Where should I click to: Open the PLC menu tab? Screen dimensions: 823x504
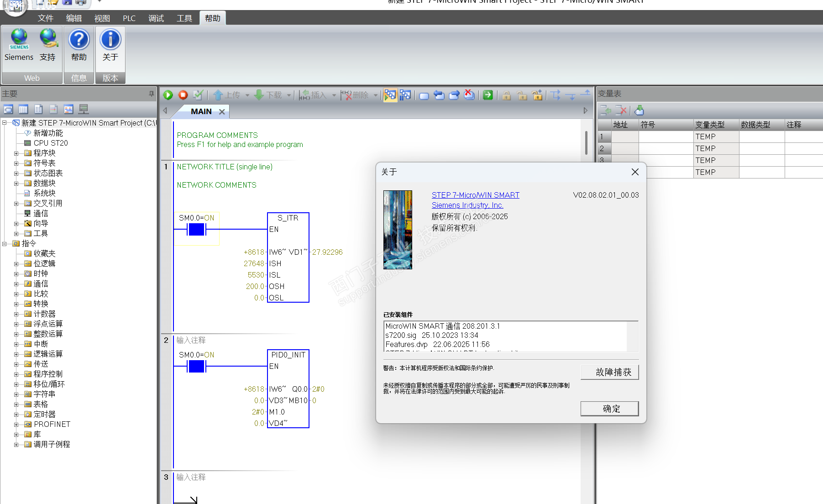click(129, 18)
